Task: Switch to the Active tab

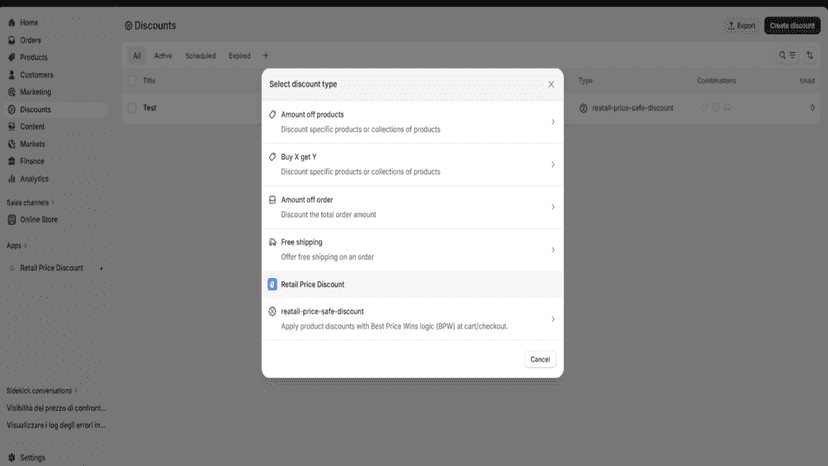Action: [163, 55]
